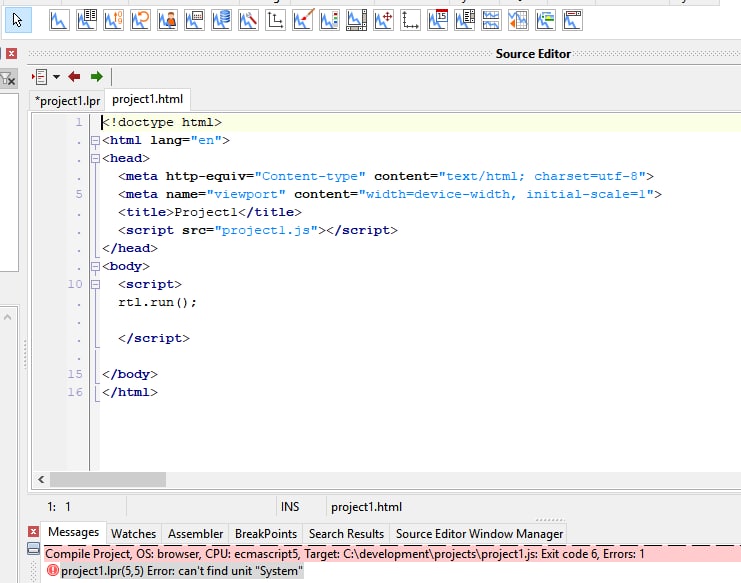Collapse the <html lang> fold marker
This screenshot has height=583, width=741.
(x=95, y=140)
